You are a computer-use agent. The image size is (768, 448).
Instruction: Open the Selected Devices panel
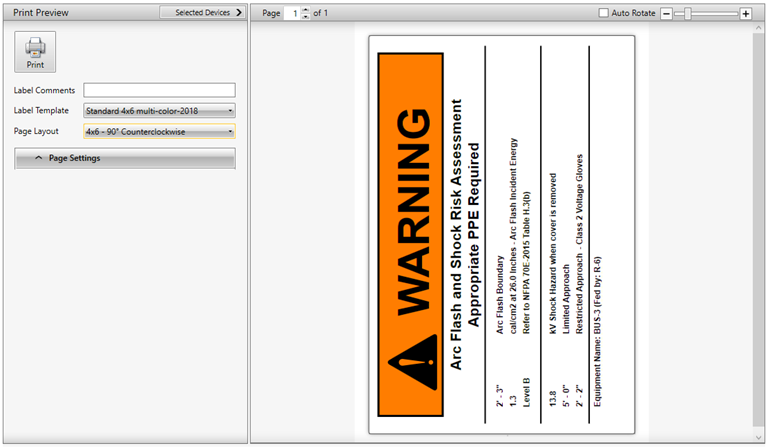(207, 13)
